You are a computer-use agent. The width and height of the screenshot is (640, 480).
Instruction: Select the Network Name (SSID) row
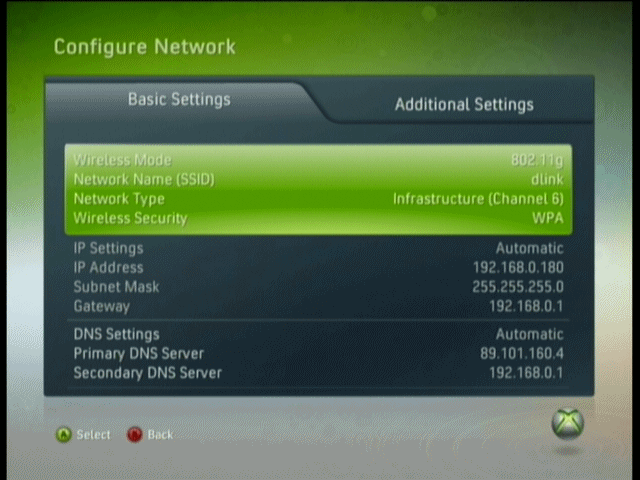coord(318,179)
